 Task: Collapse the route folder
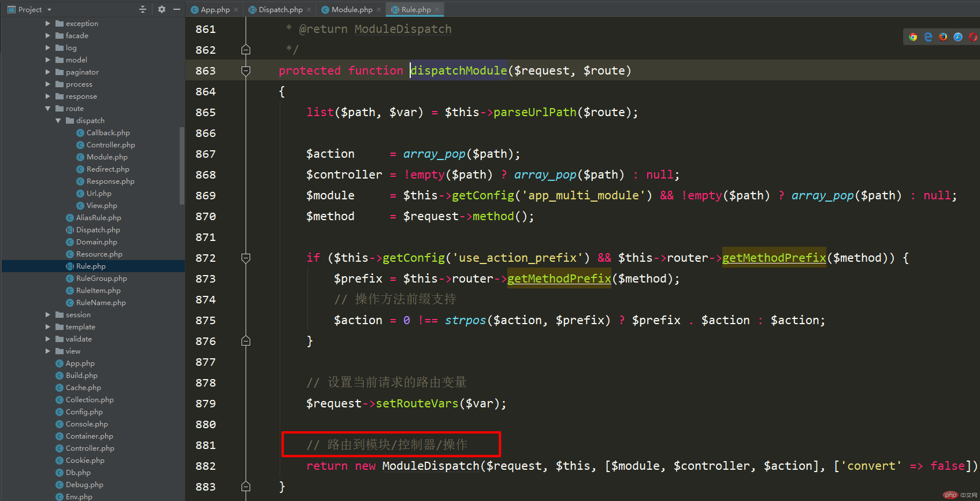click(x=48, y=109)
